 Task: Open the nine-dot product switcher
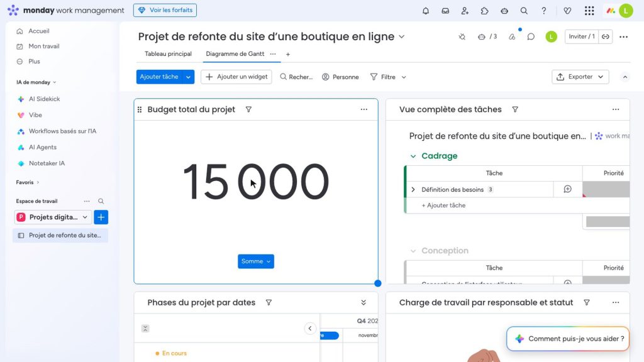tap(589, 11)
